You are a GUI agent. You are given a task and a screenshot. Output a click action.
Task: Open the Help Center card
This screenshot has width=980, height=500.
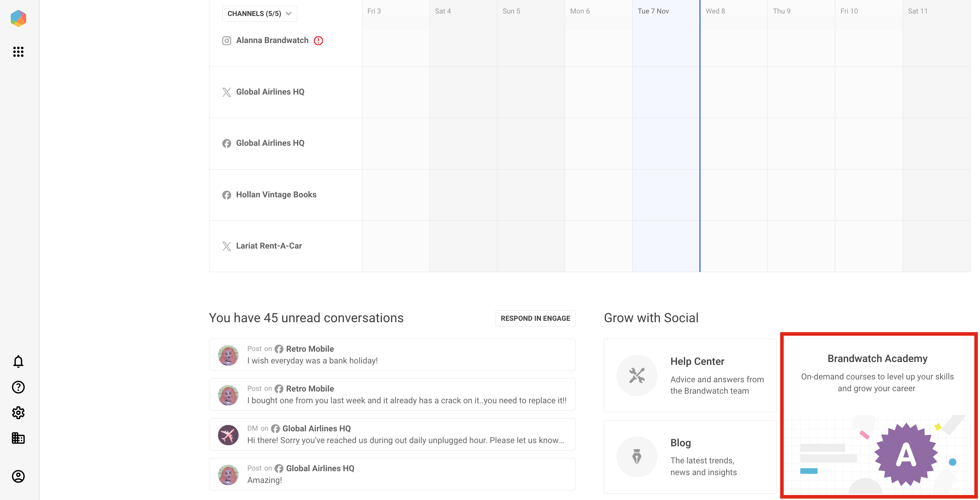(x=690, y=375)
